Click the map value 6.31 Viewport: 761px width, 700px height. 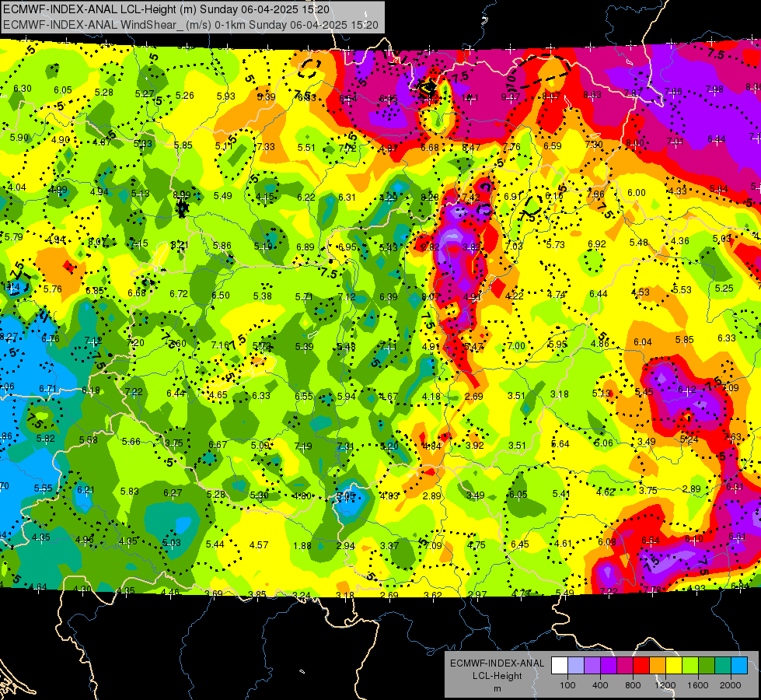point(347,198)
